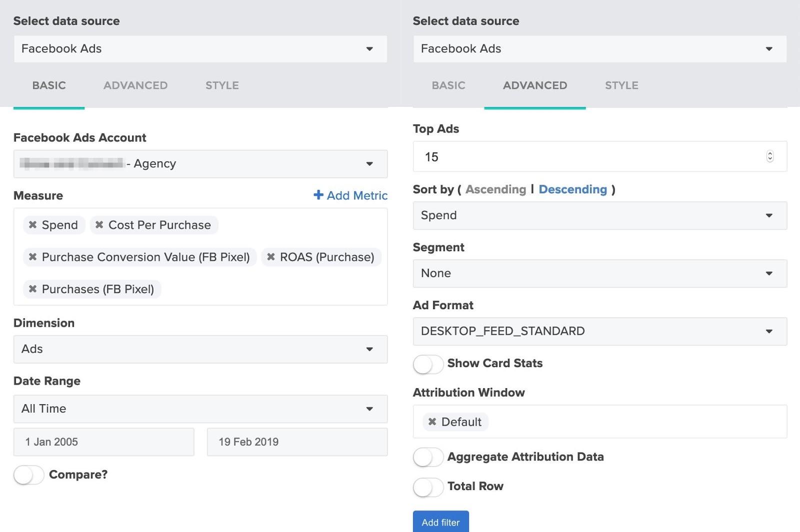Open the Dimension dropdown showing Ads
800x532 pixels.
point(200,349)
